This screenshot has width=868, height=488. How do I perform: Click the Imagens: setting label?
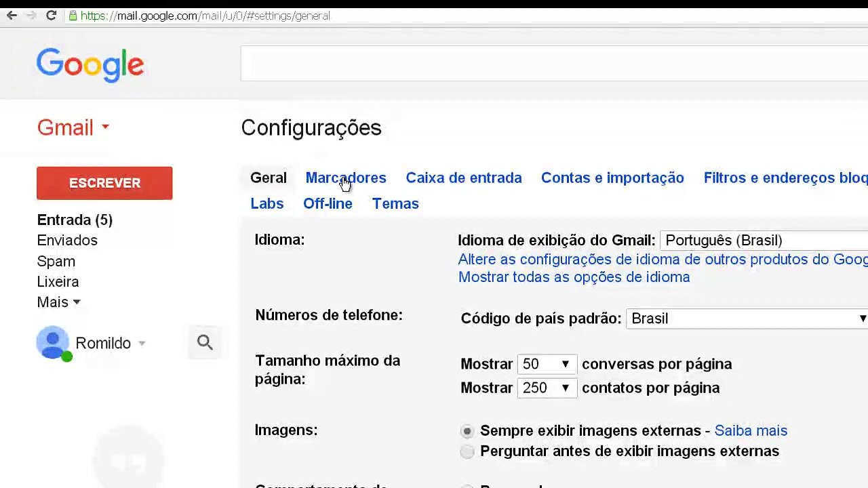286,430
